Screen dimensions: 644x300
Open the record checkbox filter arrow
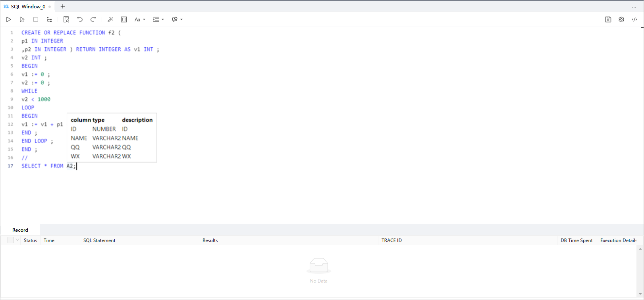tap(17, 240)
